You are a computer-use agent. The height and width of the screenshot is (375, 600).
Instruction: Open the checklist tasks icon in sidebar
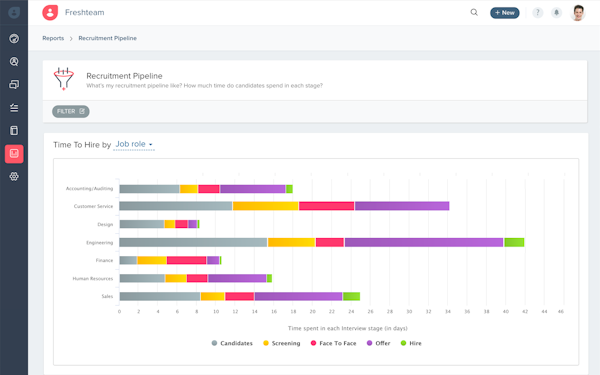[14, 108]
